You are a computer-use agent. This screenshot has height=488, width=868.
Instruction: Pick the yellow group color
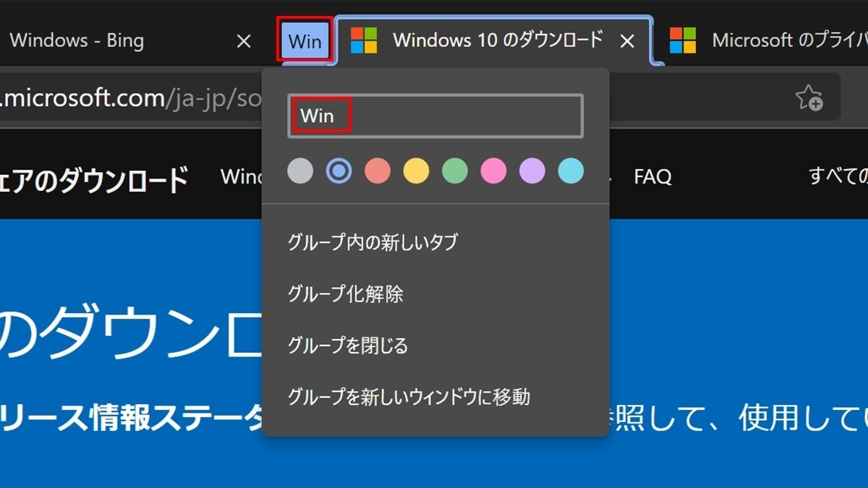pyautogui.click(x=416, y=171)
